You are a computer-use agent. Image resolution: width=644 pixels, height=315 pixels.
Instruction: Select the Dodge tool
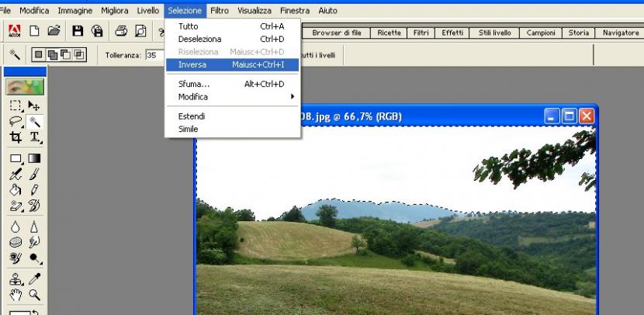35,258
